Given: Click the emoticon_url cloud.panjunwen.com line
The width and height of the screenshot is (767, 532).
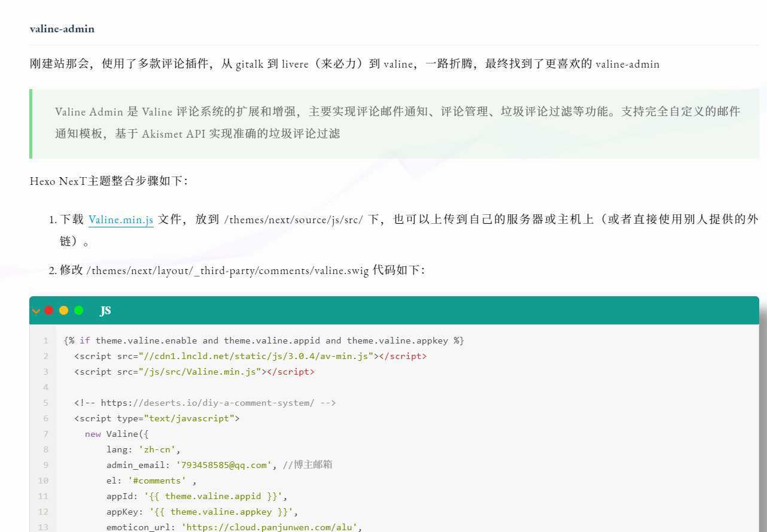Looking at the screenshot, I should click(235, 527).
